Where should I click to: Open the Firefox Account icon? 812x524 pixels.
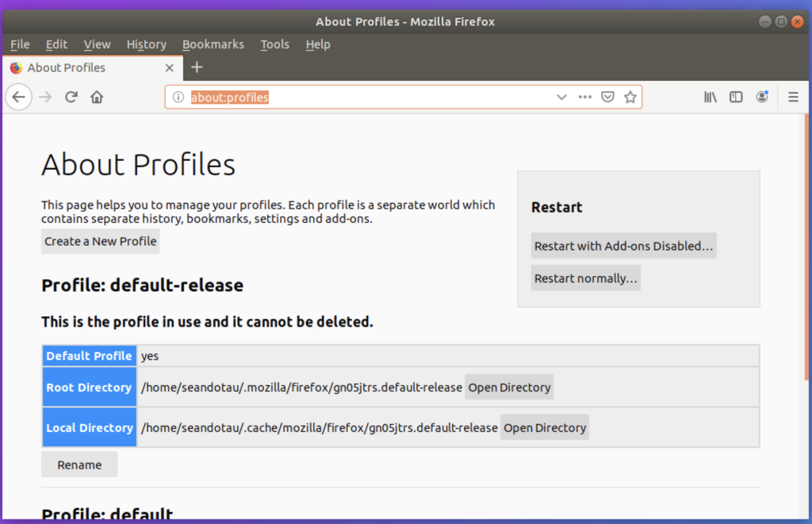coord(762,97)
